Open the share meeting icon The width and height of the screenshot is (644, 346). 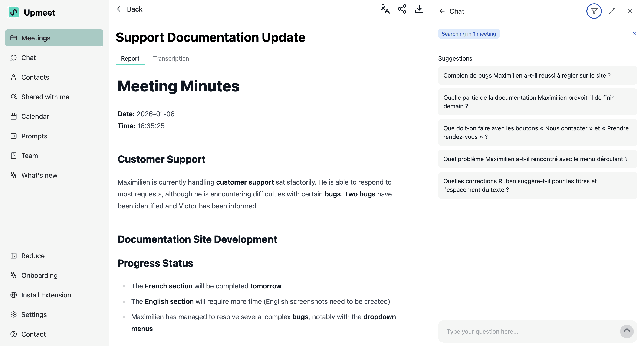(402, 9)
